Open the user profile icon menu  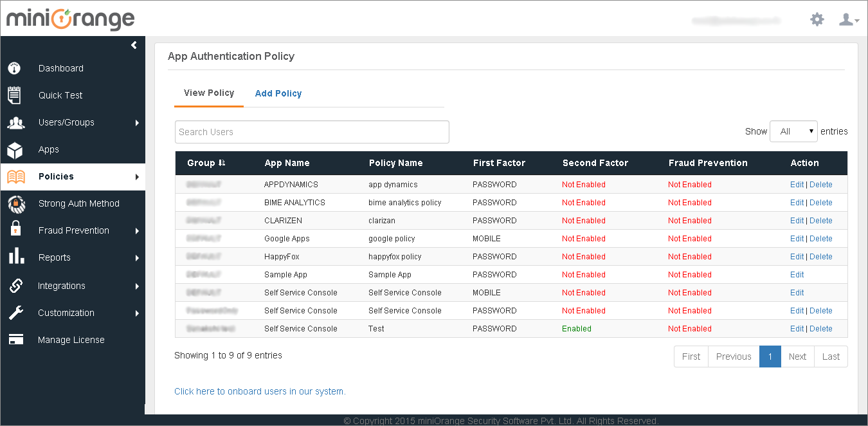[849, 19]
